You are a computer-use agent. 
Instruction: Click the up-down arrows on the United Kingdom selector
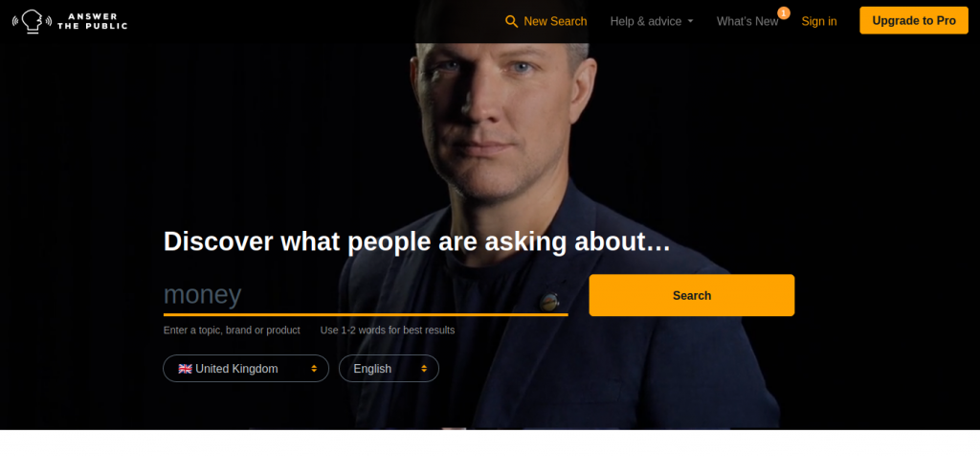pos(314,369)
